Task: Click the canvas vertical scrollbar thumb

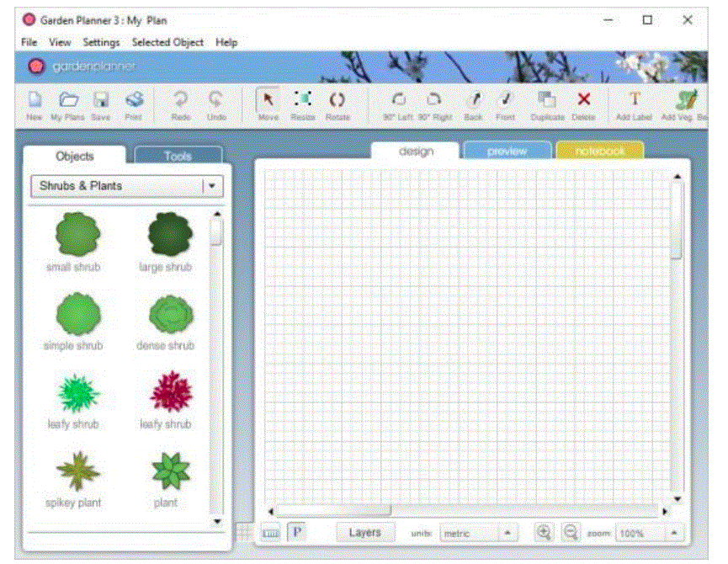Action: click(678, 220)
